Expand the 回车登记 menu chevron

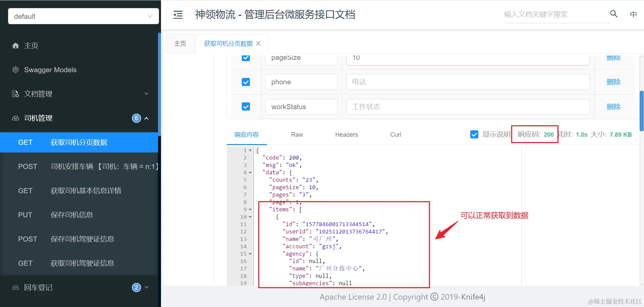[x=146, y=288]
